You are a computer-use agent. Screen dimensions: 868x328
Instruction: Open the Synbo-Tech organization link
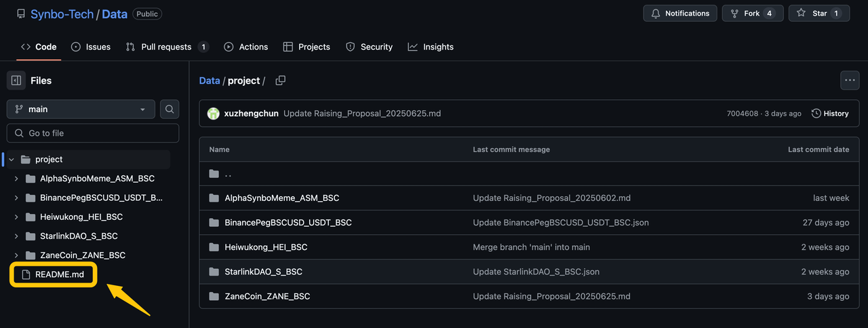(x=62, y=14)
